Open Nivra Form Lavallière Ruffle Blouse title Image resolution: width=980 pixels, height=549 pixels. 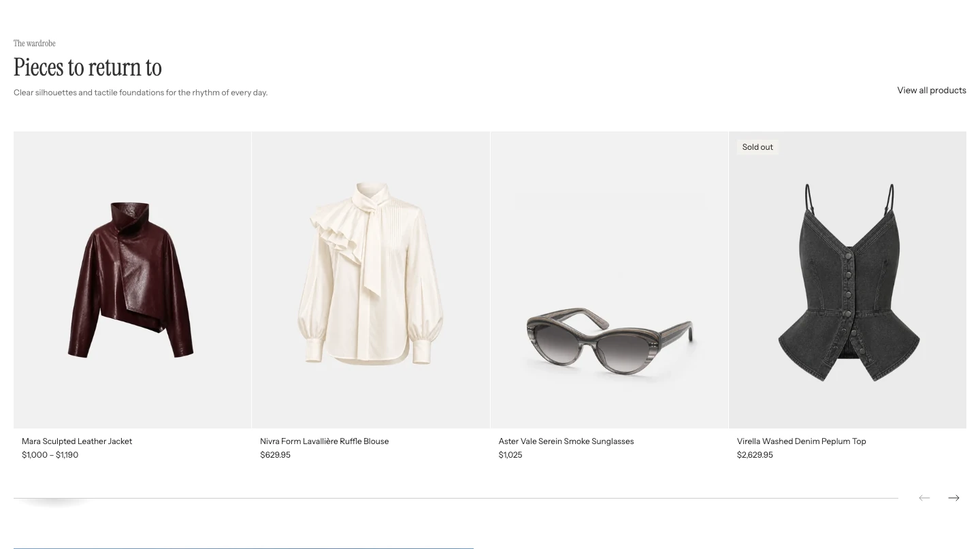click(325, 441)
